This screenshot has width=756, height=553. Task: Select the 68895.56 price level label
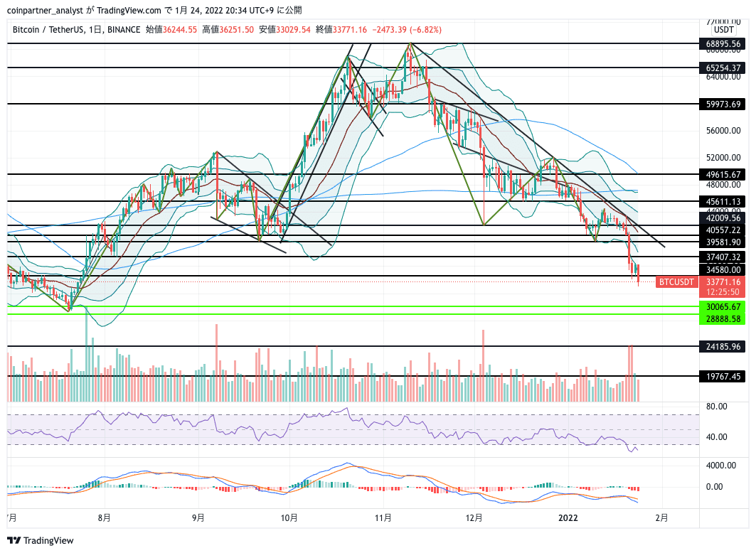coord(723,44)
